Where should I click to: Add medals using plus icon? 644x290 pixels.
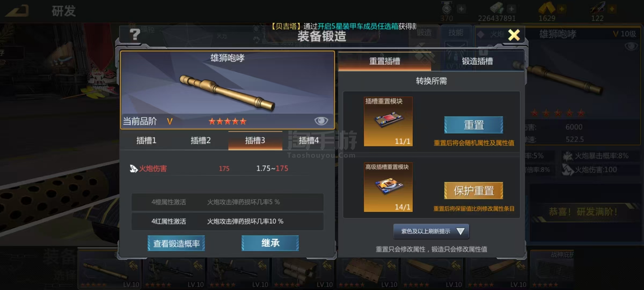(x=461, y=9)
